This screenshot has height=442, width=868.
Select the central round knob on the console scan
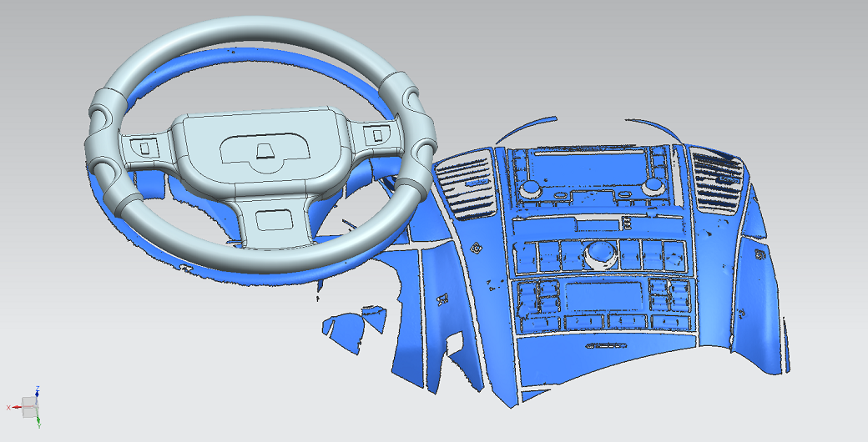[599, 253]
